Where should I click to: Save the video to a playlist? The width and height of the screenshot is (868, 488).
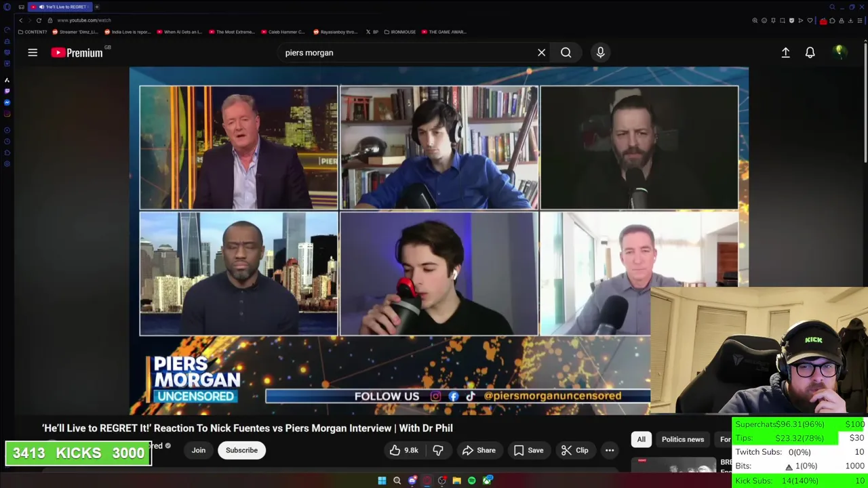tap(528, 450)
